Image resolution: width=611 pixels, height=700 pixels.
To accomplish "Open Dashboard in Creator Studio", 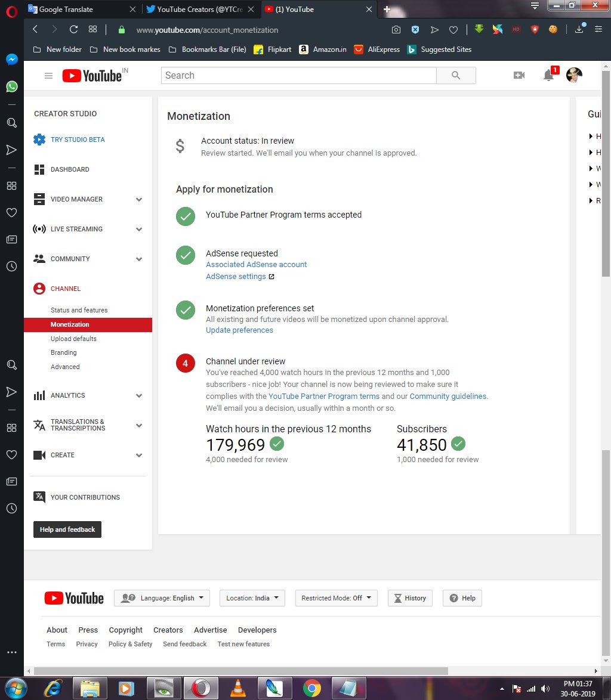I will click(70, 170).
